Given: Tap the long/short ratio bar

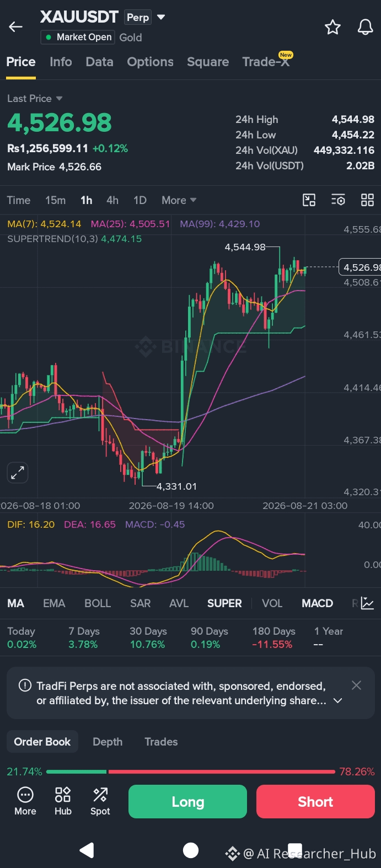Looking at the screenshot, I should click(x=191, y=771).
